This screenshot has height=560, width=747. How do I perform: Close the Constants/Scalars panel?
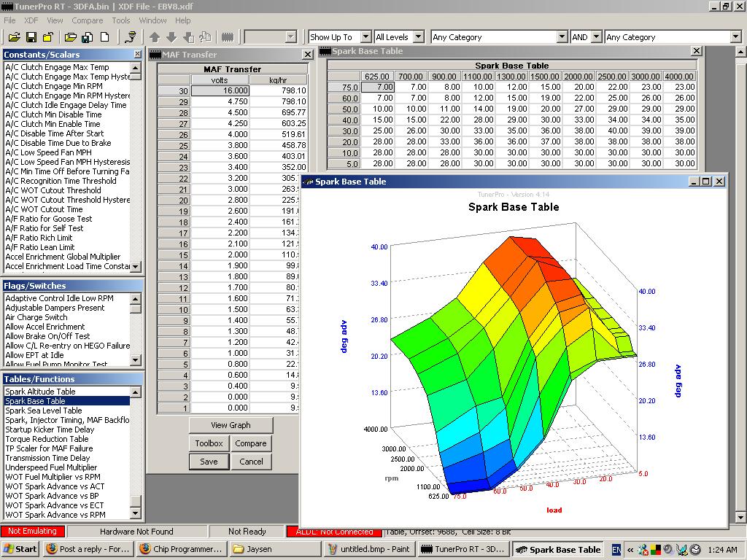137,54
